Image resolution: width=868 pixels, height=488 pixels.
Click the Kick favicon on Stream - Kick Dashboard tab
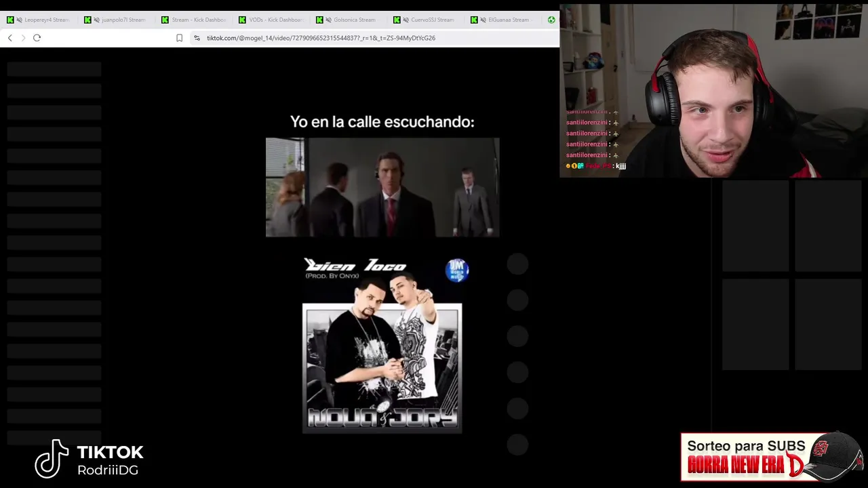tap(165, 20)
